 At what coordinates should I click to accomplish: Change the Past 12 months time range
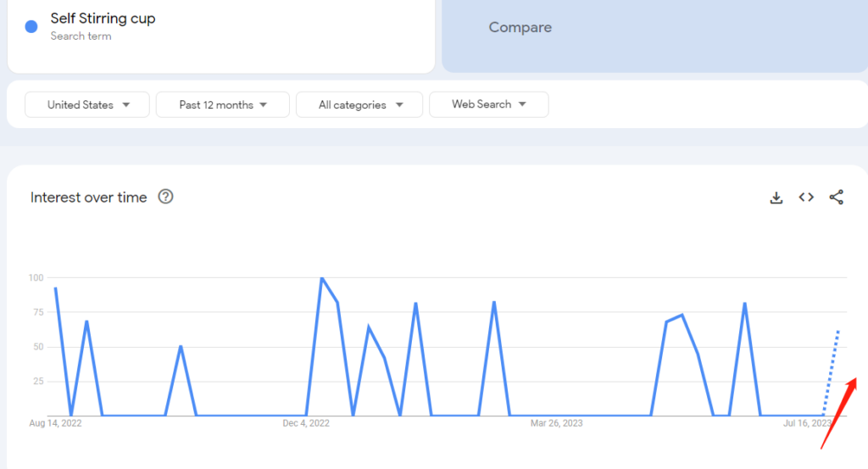tap(223, 104)
